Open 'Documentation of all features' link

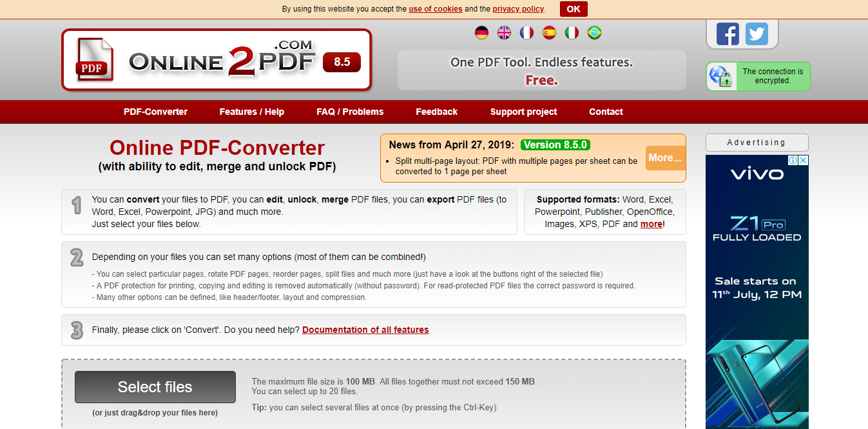(365, 330)
